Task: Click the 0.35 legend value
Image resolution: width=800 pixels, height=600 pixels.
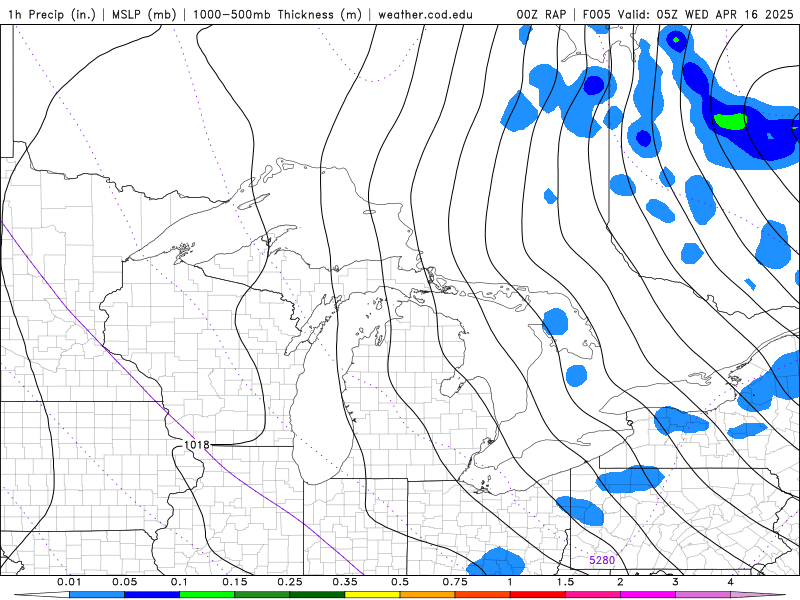Action: coord(345,582)
